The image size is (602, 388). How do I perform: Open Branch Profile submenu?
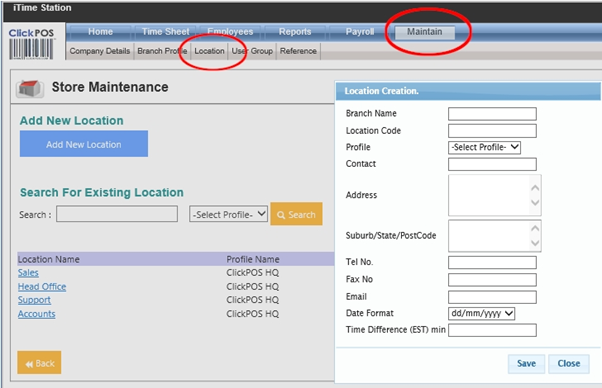[162, 51]
